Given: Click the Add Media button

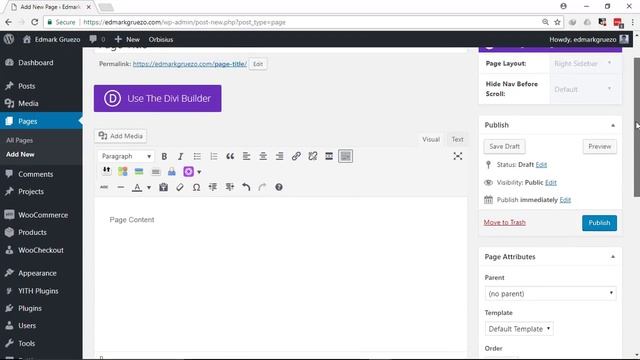Looking at the screenshot, I should [121, 136].
